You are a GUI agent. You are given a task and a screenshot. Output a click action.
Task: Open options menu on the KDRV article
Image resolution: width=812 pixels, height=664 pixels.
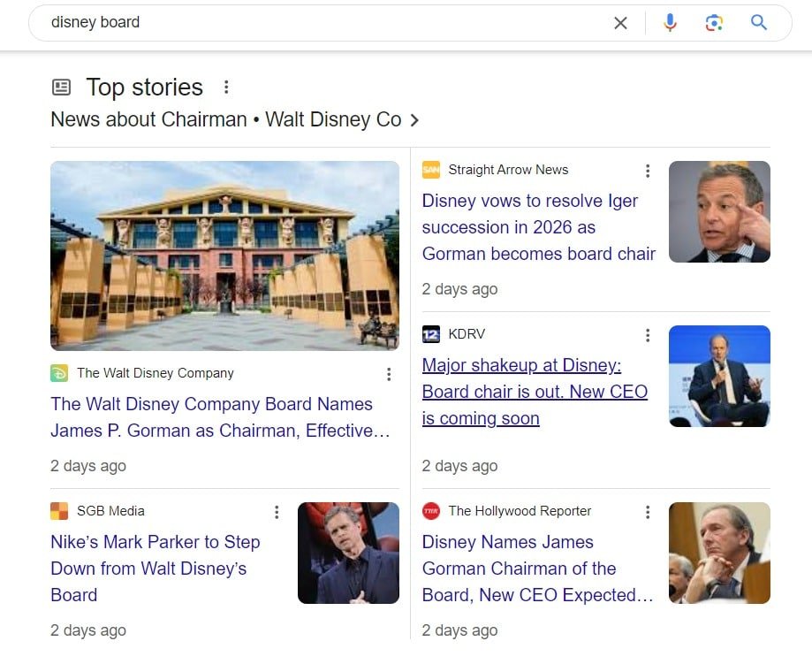pos(648,334)
